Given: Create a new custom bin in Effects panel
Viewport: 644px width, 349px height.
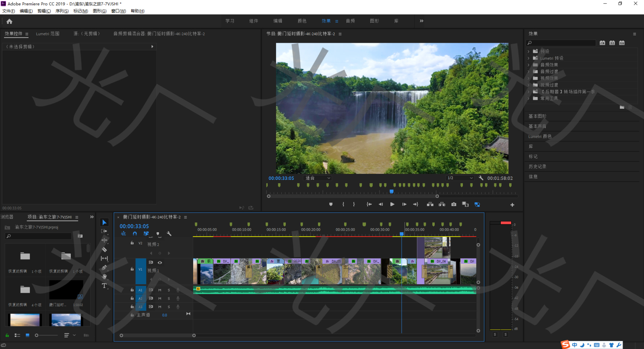Looking at the screenshot, I should click(x=622, y=107).
